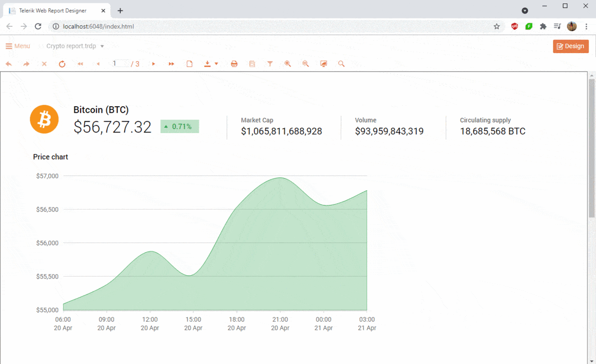The height and width of the screenshot is (364, 596).
Task: Open the hamburger Menu
Action: 17,46
